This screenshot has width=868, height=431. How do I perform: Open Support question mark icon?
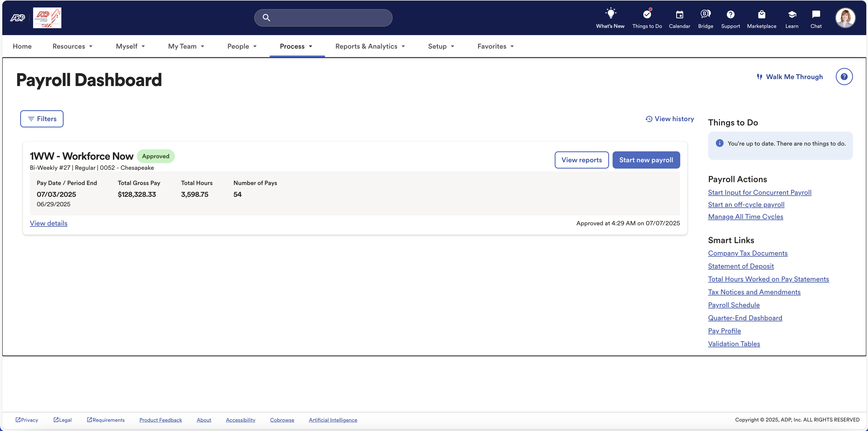point(730,15)
